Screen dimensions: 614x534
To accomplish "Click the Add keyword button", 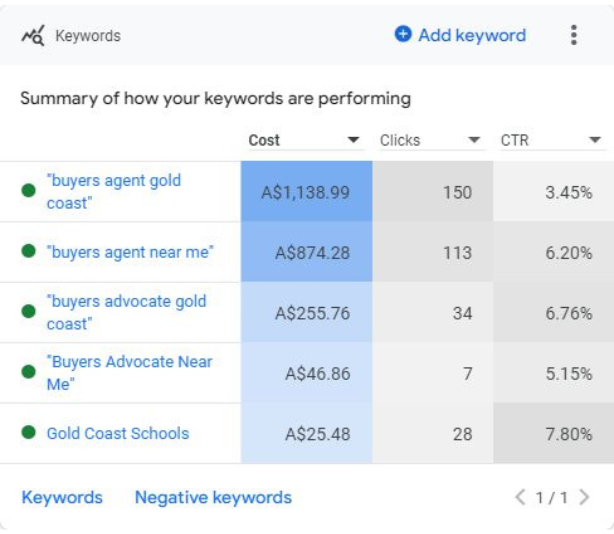I will (x=471, y=35).
